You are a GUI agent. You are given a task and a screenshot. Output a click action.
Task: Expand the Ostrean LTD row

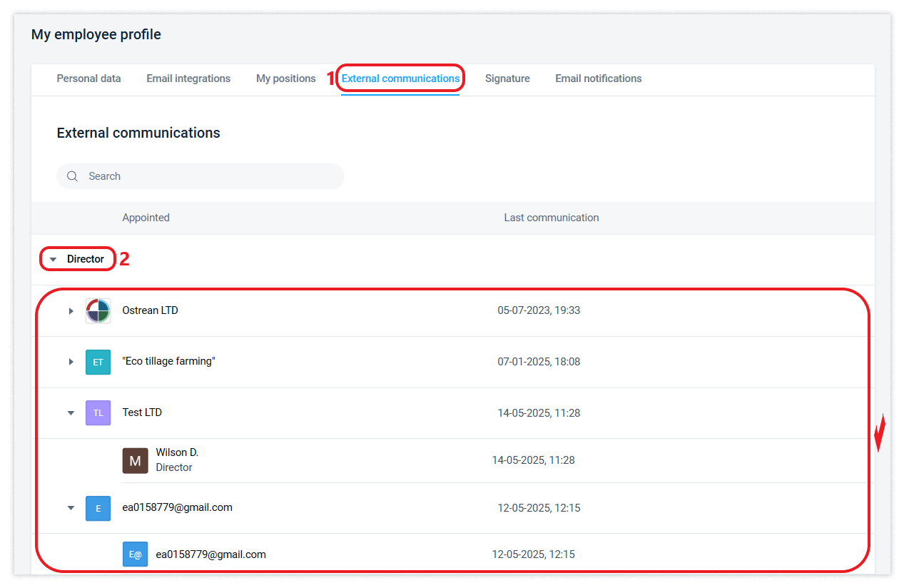[71, 311]
